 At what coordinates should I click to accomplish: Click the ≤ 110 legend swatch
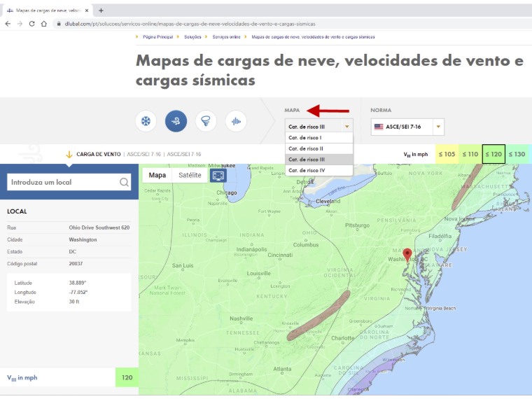pyautogui.click(x=470, y=154)
